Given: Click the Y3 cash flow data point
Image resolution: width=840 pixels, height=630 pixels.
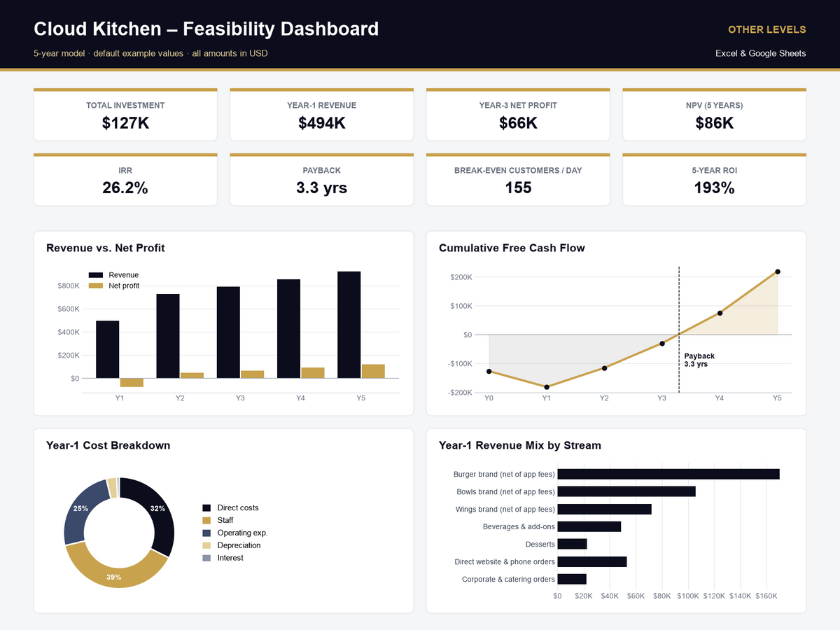Looking at the screenshot, I should pos(662,344).
